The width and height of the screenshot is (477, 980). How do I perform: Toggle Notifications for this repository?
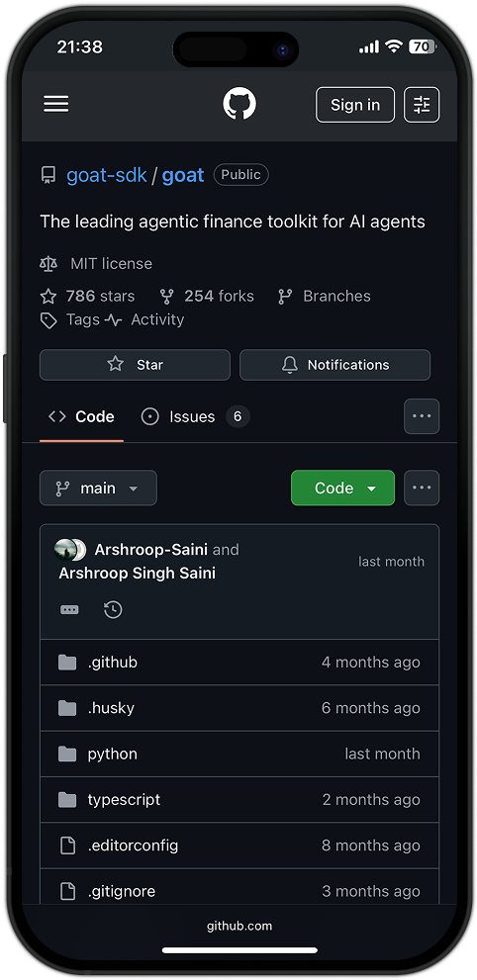click(335, 365)
